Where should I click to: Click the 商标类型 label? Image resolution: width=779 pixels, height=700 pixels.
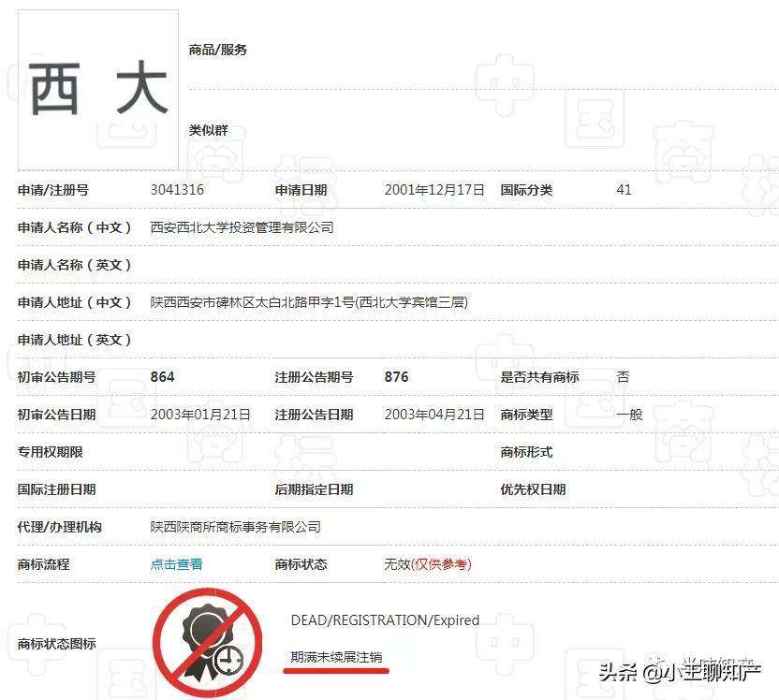[526, 415]
